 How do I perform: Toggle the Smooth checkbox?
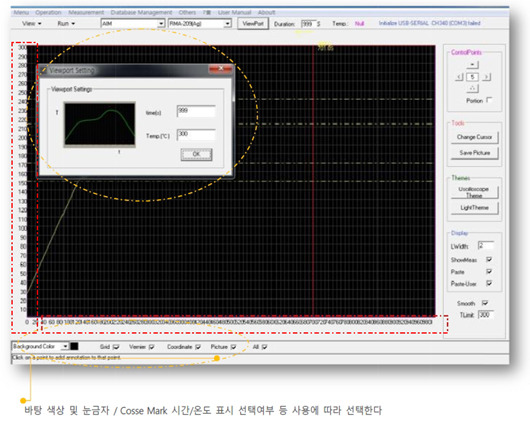(485, 303)
